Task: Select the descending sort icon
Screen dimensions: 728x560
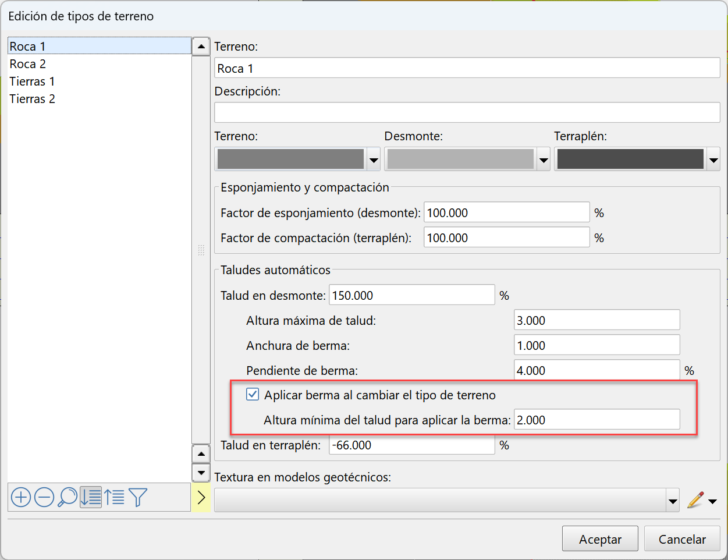Action: coord(91,497)
